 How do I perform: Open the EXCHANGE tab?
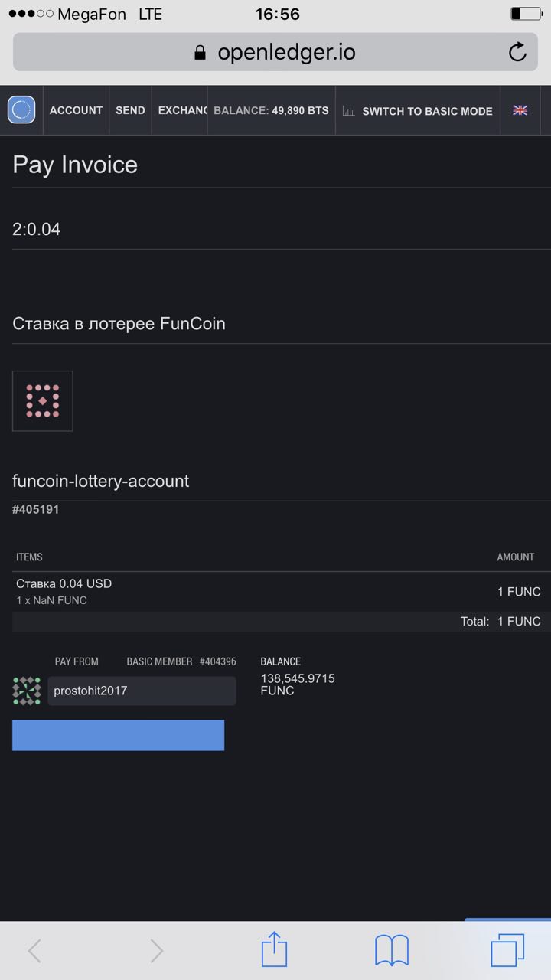(182, 110)
